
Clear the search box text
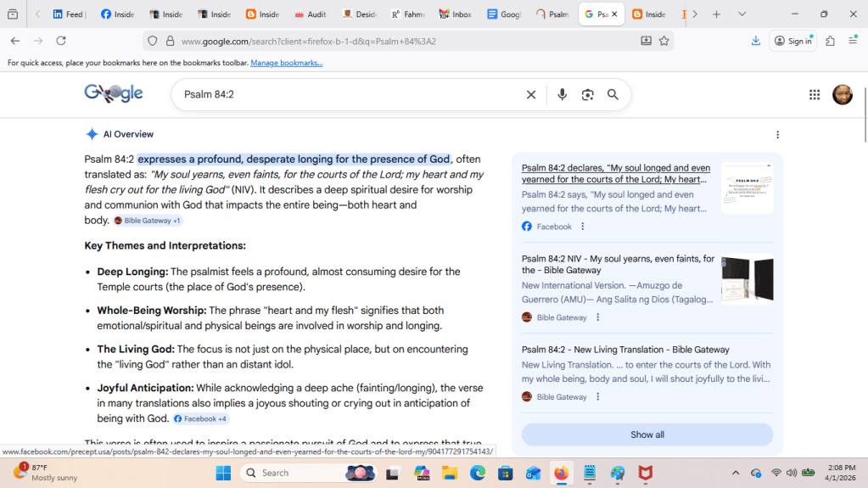click(531, 95)
